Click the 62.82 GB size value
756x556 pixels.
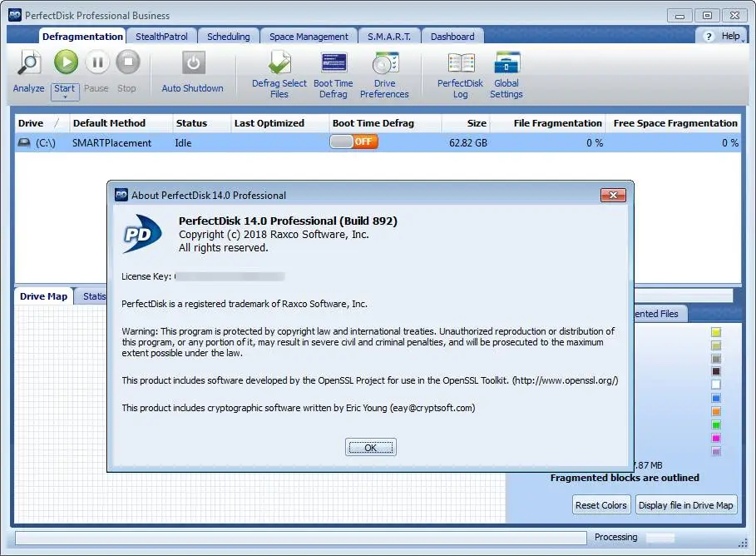pyautogui.click(x=467, y=143)
